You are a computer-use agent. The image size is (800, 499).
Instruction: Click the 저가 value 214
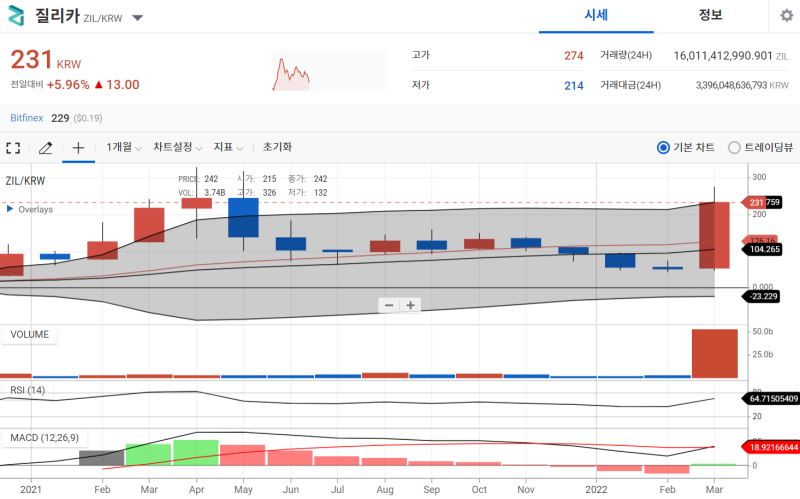coord(573,86)
